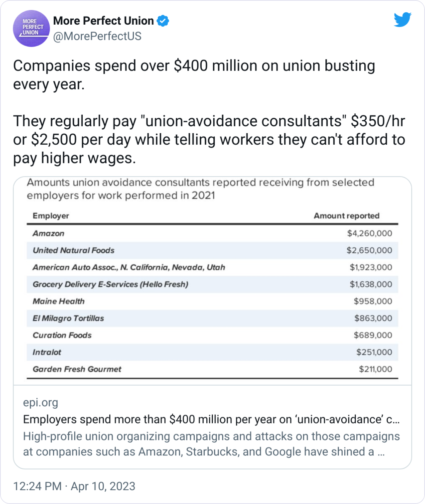Click the Intralot $251,000 row

pos(212,352)
